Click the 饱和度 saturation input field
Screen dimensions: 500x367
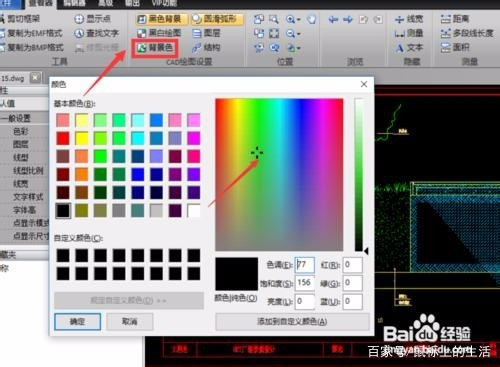pyautogui.click(x=305, y=283)
